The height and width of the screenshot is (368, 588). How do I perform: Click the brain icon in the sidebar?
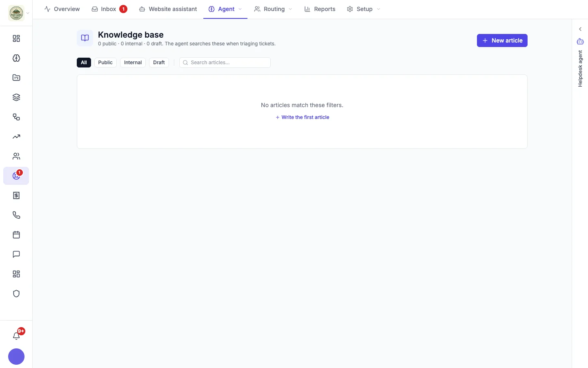[16, 58]
